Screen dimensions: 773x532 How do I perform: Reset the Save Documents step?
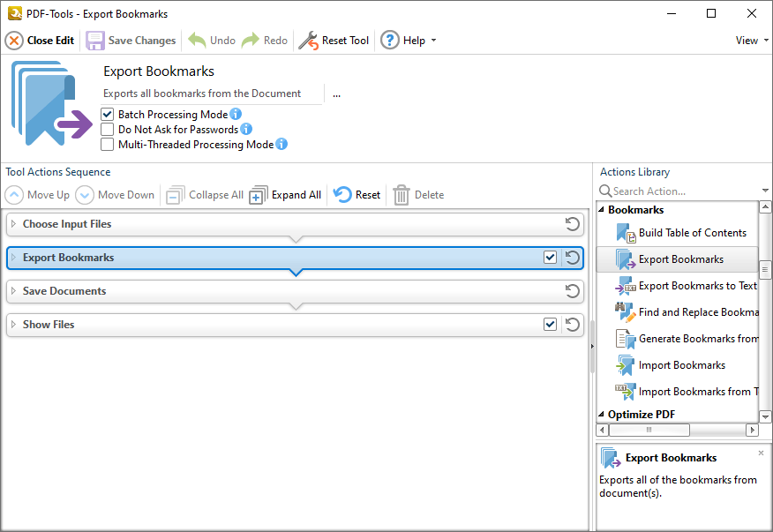(x=573, y=291)
